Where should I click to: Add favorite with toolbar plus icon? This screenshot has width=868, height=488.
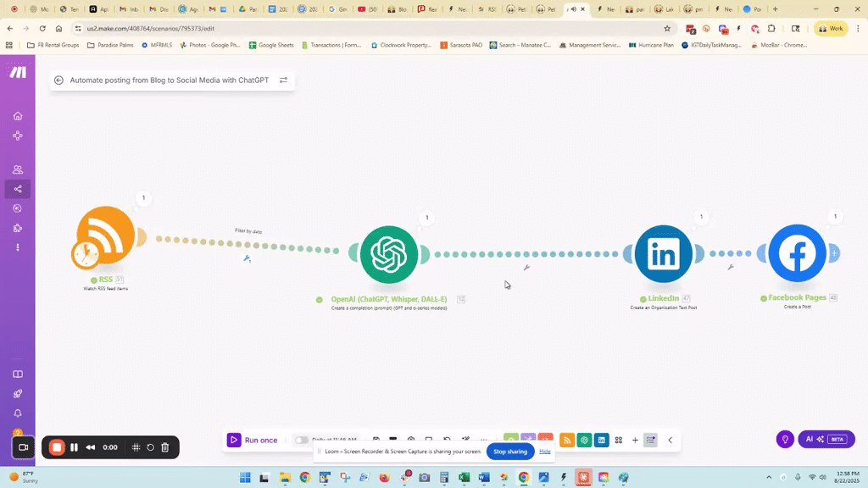635,441
